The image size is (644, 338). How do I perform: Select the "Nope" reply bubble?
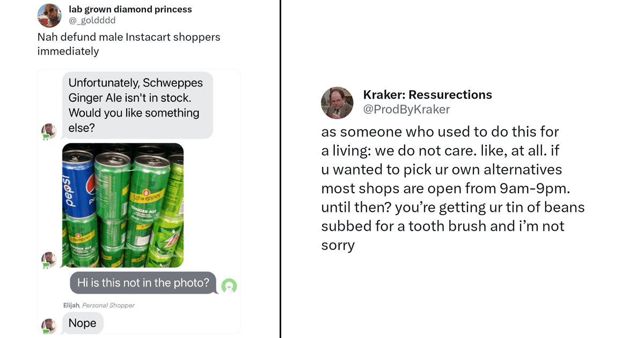[83, 323]
